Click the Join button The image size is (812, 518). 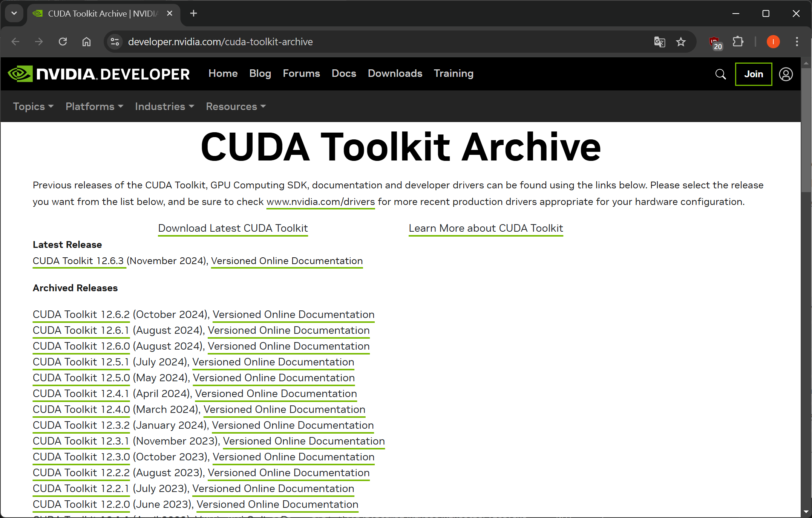pos(753,74)
